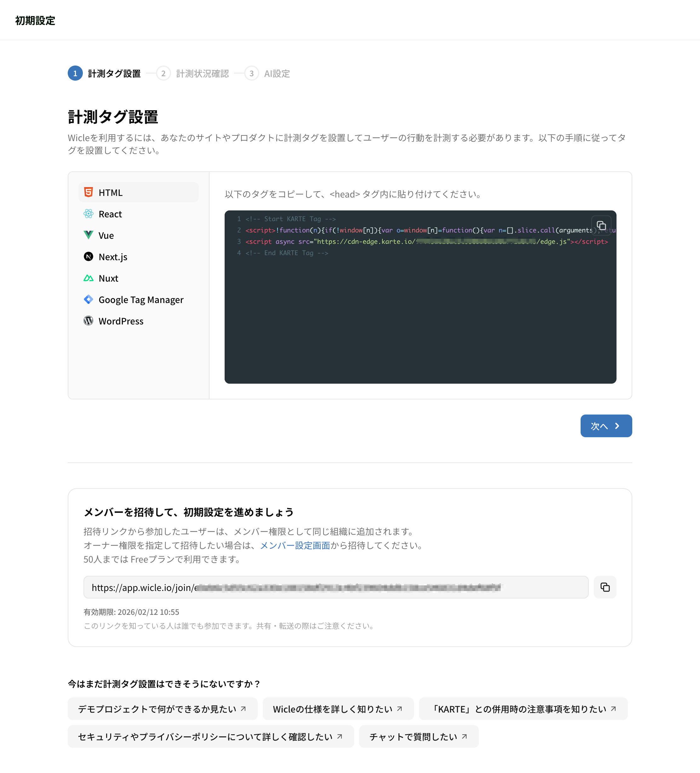This screenshot has width=700, height=773.
Task: Open デモプロジェクトで何ができるか見たい link
Action: [163, 709]
